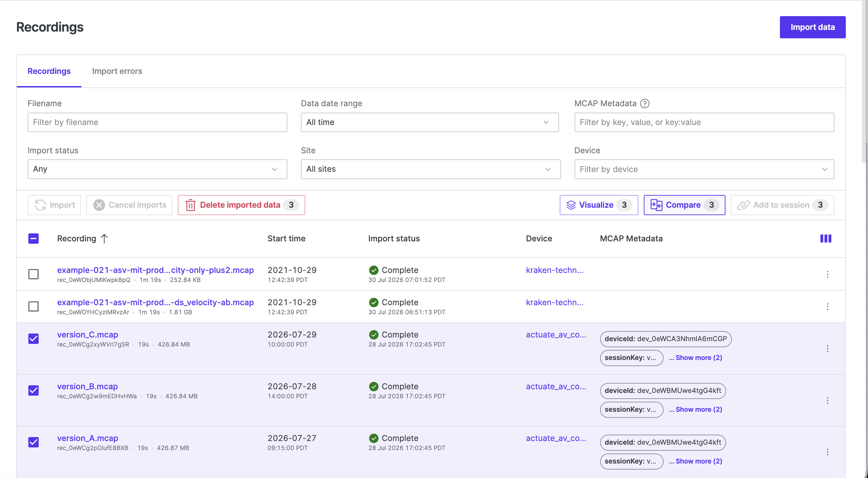868x478 pixels.
Task: Click the Start time column header
Action: (286, 238)
